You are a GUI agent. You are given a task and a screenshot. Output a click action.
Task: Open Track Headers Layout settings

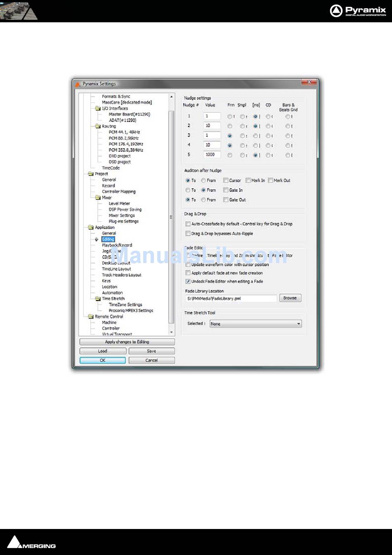coord(122,275)
